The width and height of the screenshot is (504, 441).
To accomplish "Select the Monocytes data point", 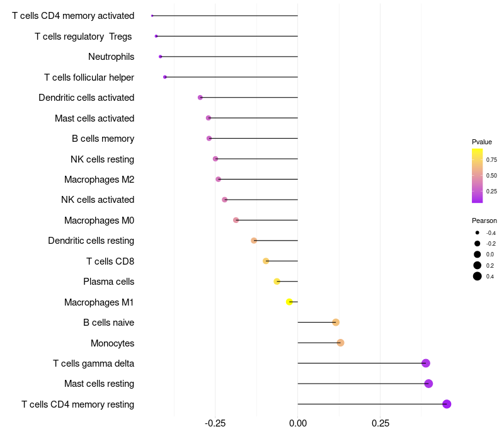I will point(340,343).
